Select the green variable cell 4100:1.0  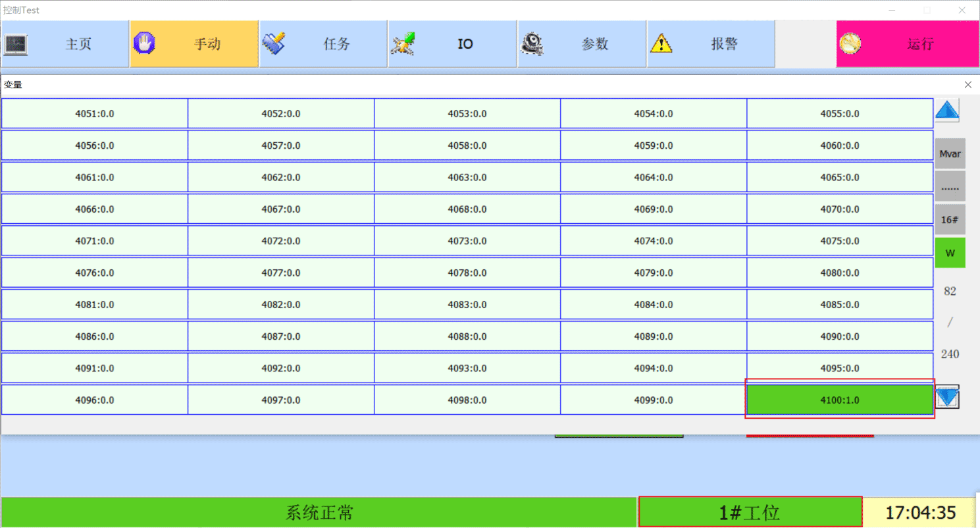tap(840, 400)
